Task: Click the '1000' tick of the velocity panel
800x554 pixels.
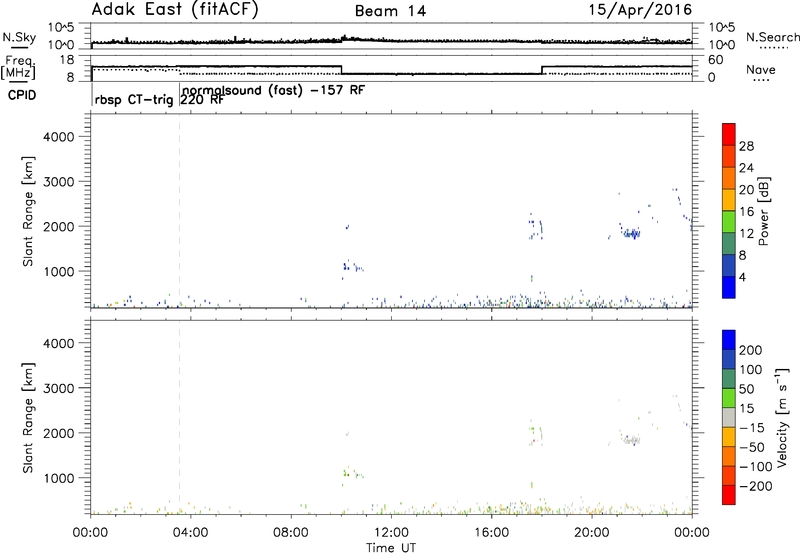Action: (59, 478)
